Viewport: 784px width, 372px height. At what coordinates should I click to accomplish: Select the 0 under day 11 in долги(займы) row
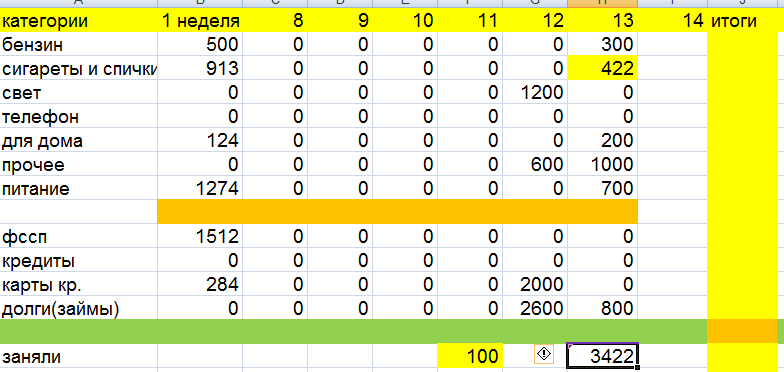pyautogui.click(x=470, y=308)
